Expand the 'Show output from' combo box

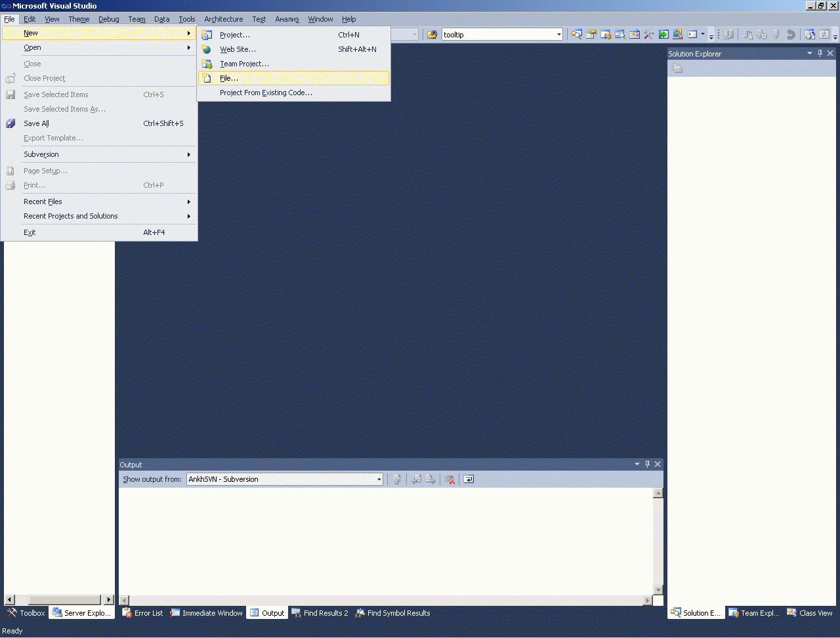click(x=379, y=479)
